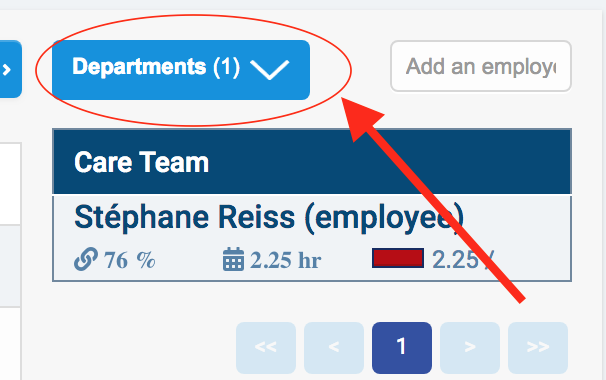Click the link chain icon beside 76 %

click(x=85, y=259)
